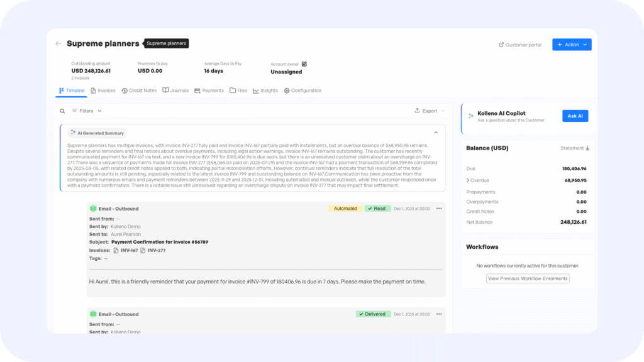Open the Export dropdown
Image resolution: width=644 pixels, height=362 pixels.
tap(430, 111)
